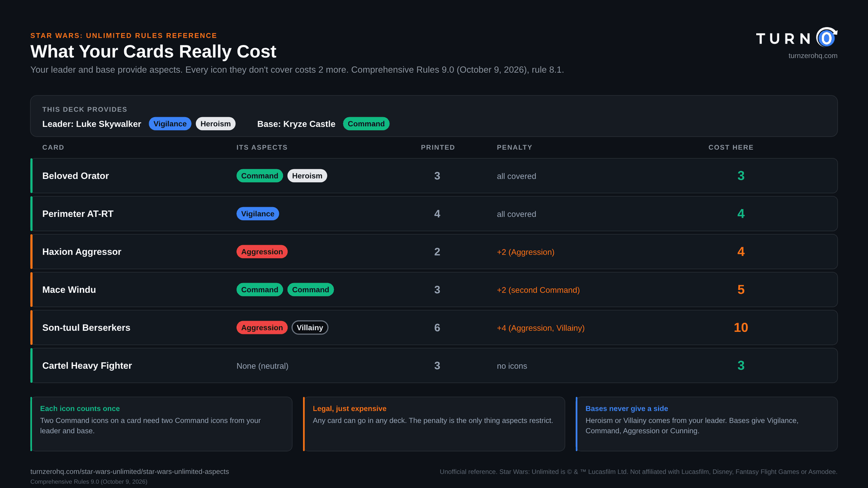The width and height of the screenshot is (868, 488).
Task: Click the Turn 0 logo icon
Action: (x=827, y=37)
